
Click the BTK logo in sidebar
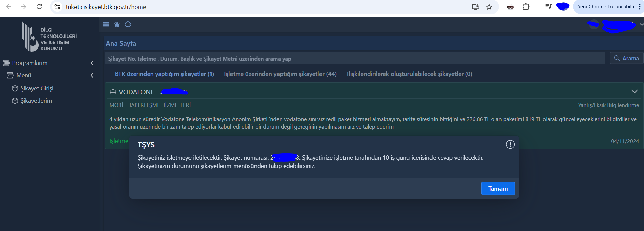(49, 37)
